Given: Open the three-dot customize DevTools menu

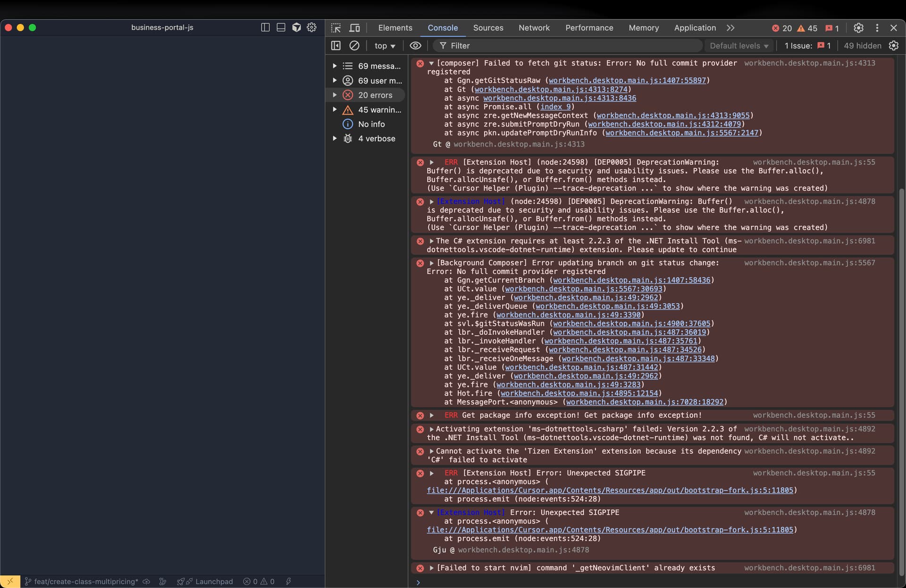Looking at the screenshot, I should coord(877,28).
